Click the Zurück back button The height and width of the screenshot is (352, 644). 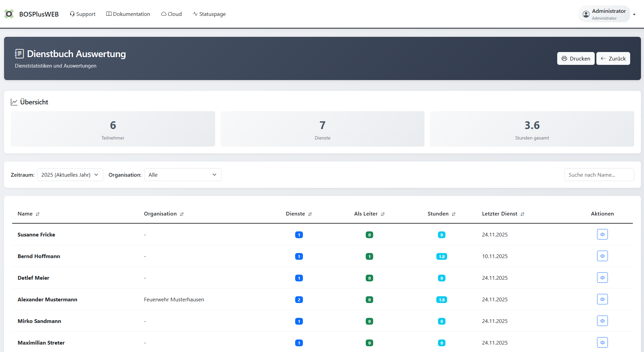point(613,58)
